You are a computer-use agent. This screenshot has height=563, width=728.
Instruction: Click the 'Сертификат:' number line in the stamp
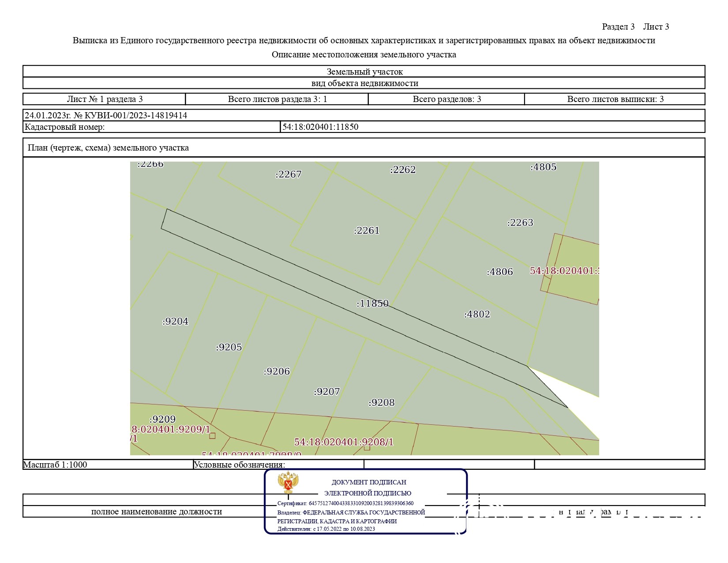(x=345, y=503)
